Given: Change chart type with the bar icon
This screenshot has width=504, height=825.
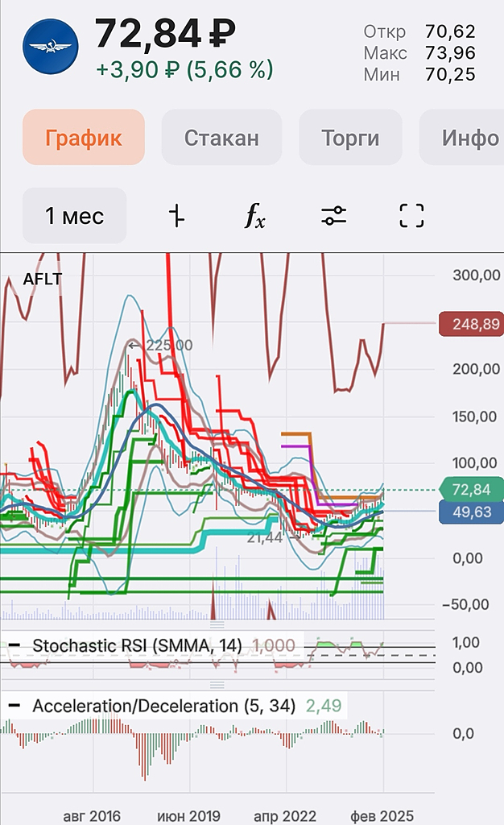Looking at the screenshot, I should [176, 216].
